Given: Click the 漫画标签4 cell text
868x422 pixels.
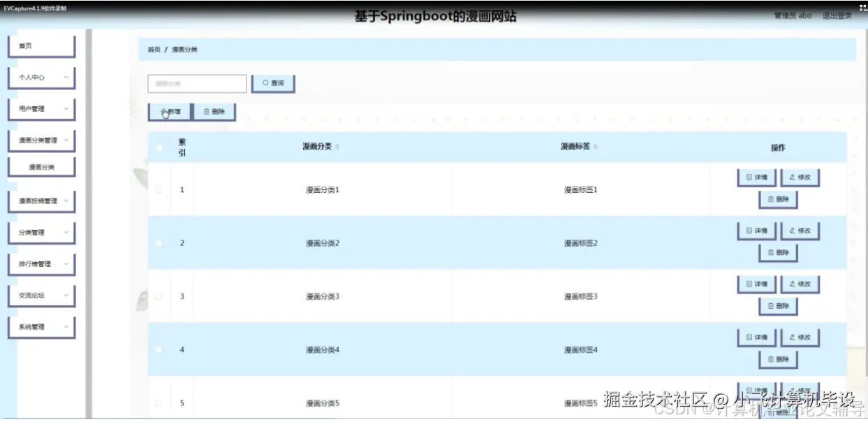Looking at the screenshot, I should coord(581,350).
